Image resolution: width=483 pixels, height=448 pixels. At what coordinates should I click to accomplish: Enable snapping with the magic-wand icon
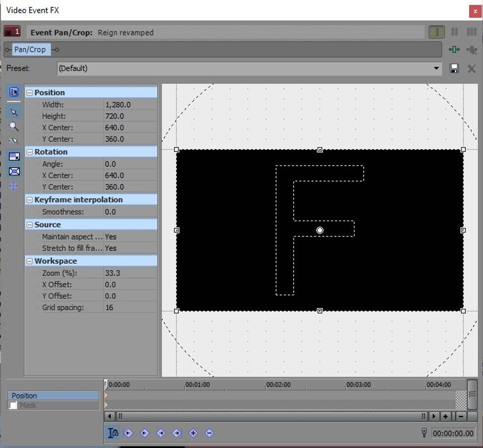(x=14, y=141)
